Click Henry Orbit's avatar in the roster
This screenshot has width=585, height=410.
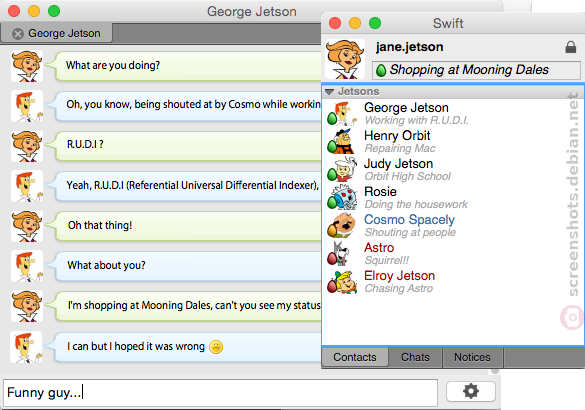[341, 142]
